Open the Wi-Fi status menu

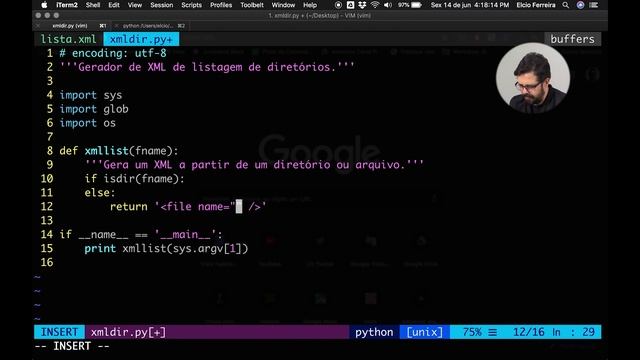point(375,5)
